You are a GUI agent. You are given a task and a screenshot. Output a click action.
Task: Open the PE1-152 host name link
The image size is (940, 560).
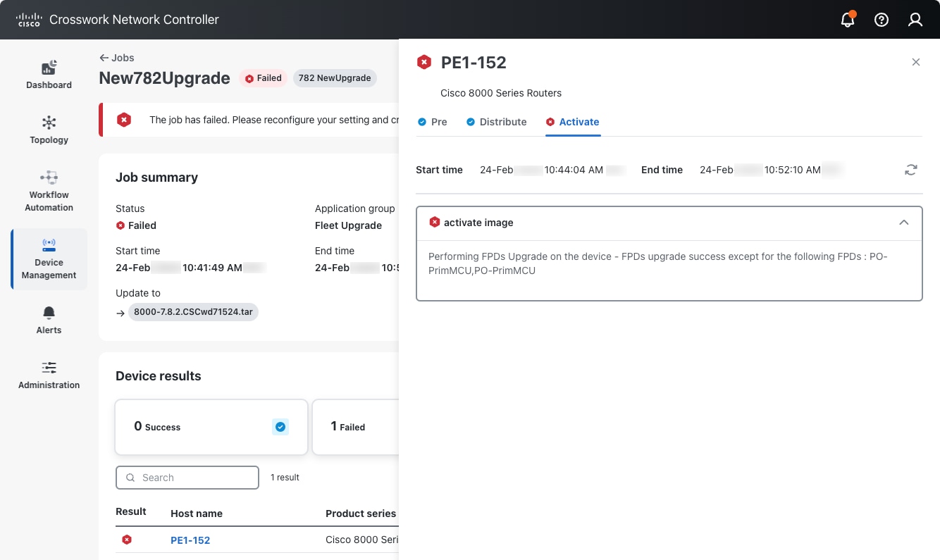pos(190,540)
